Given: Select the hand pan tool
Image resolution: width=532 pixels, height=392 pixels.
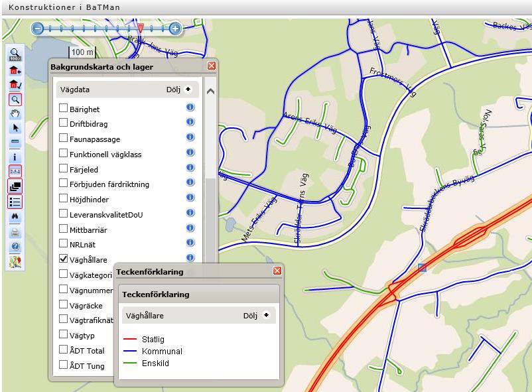Looking at the screenshot, I should [x=15, y=113].
